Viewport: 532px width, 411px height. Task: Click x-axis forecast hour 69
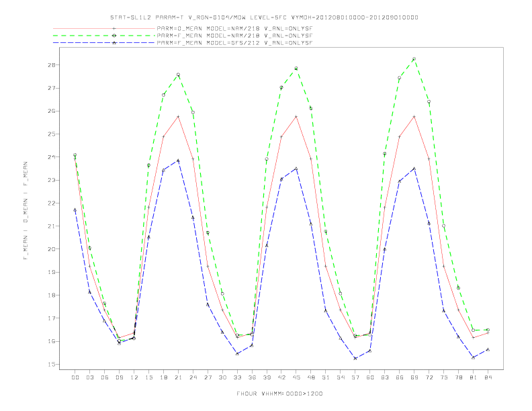pyautogui.click(x=414, y=377)
